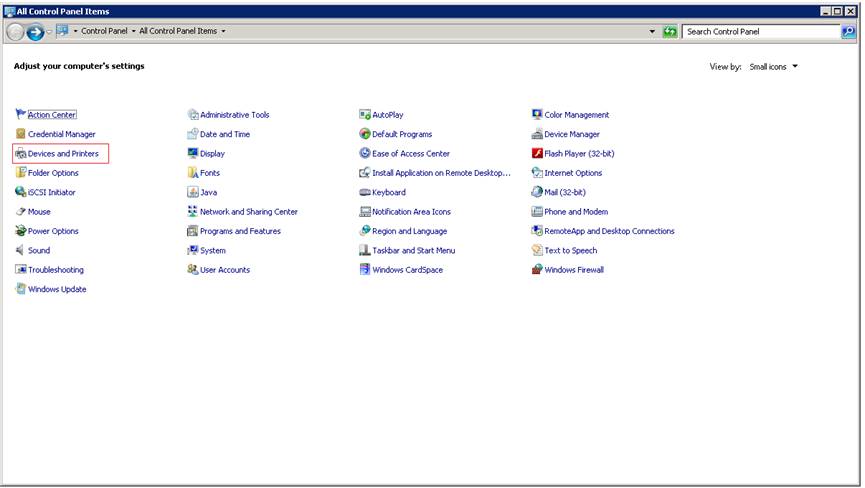Click the green refresh button
The image size is (865, 488).
click(x=670, y=31)
